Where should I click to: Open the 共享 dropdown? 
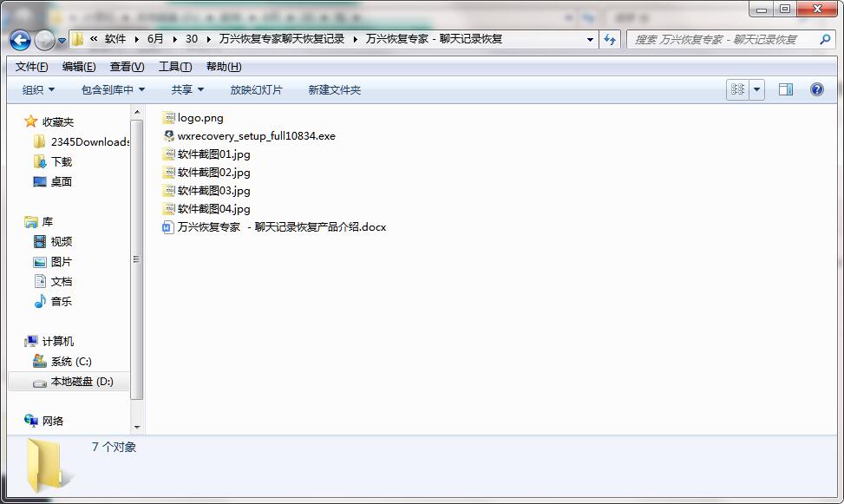tap(187, 90)
